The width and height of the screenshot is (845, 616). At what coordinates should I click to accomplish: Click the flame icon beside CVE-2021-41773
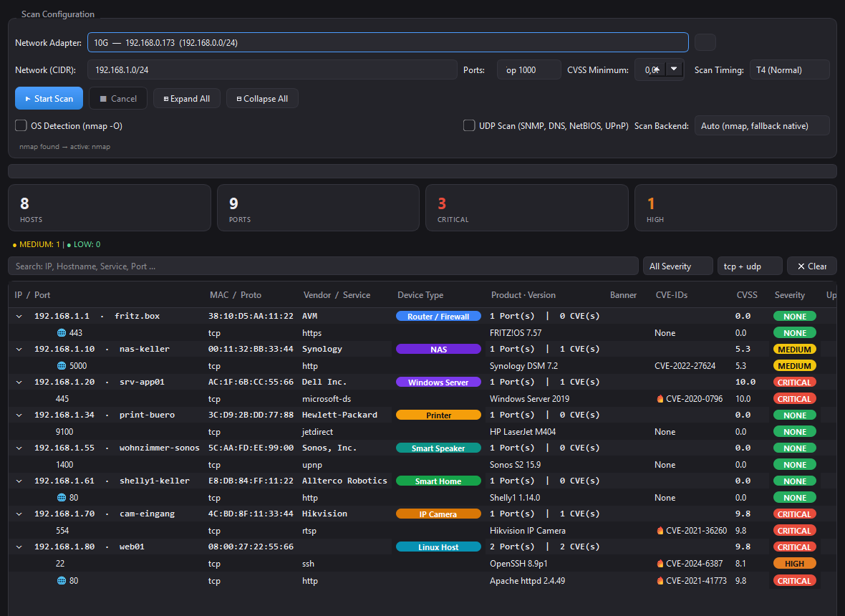660,580
